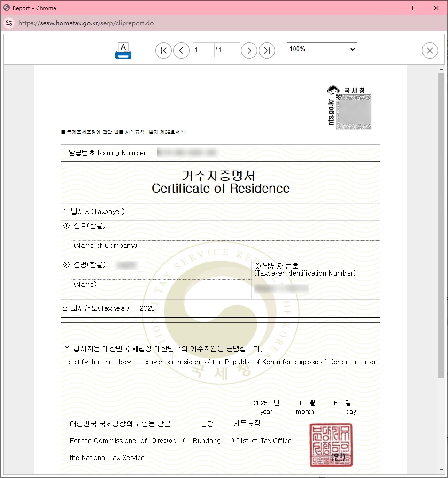Click the blurred QR code image
The image size is (448, 478).
(x=354, y=112)
